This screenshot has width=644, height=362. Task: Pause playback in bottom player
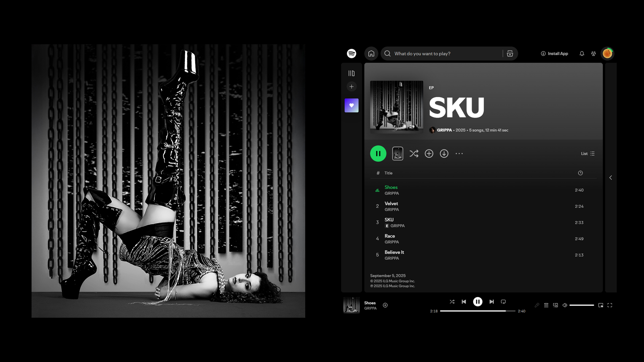[478, 302]
